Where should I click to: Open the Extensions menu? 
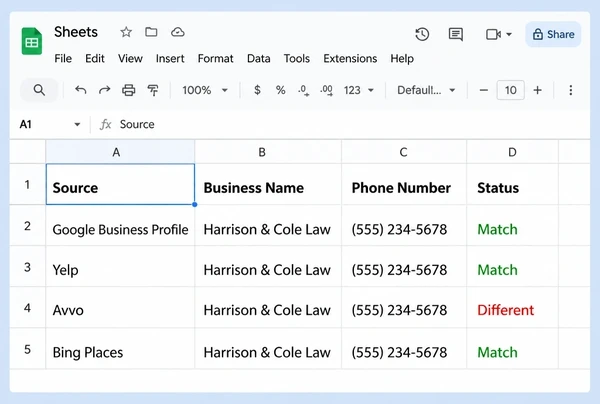tap(350, 59)
